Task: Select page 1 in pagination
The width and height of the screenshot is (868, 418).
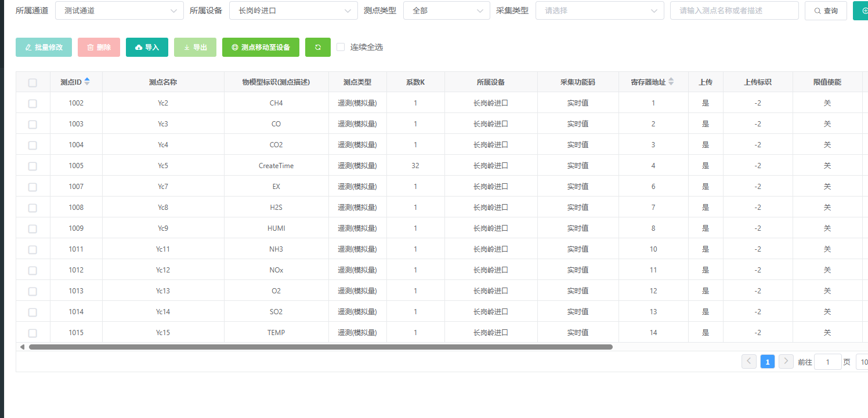Action: pyautogui.click(x=767, y=362)
